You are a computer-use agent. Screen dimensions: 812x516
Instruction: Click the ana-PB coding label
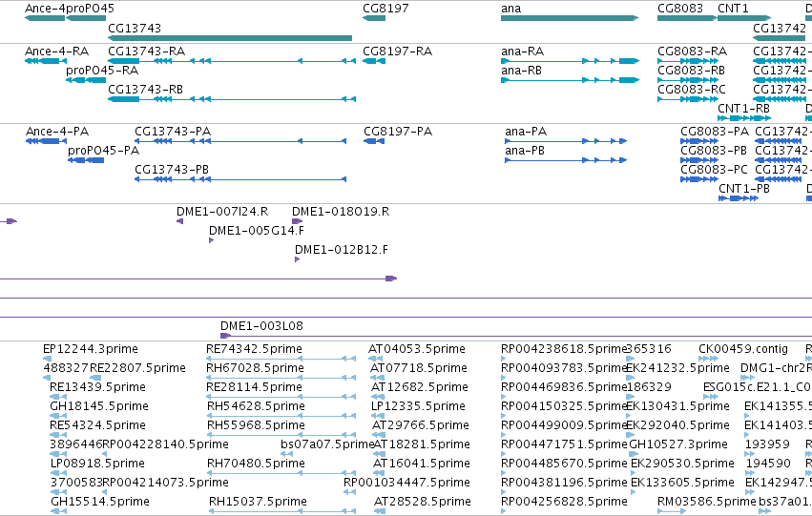point(525,151)
